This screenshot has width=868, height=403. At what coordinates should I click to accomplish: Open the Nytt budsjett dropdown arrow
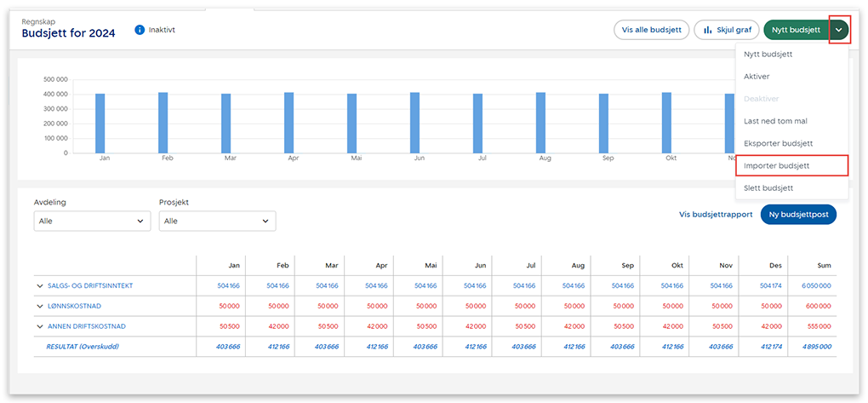tap(839, 30)
